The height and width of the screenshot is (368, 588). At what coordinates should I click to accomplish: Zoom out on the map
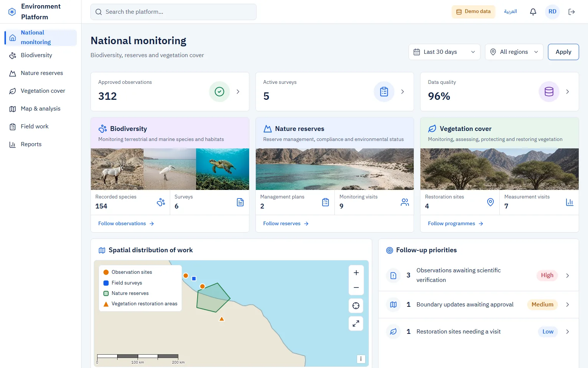356,287
